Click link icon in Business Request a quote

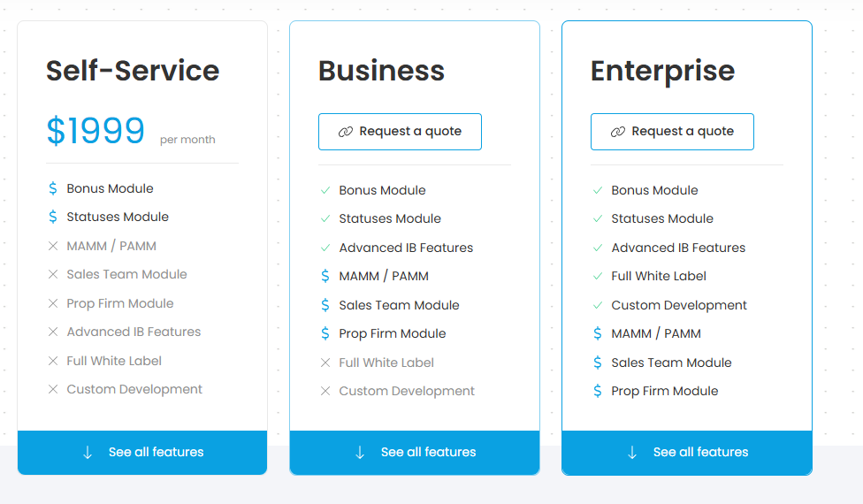click(x=345, y=132)
